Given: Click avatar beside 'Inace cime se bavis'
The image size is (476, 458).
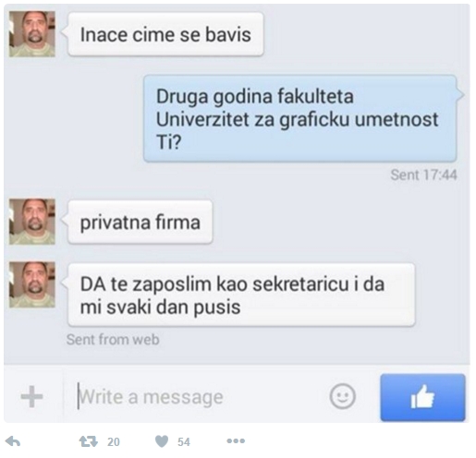Looking at the screenshot, I should click(x=32, y=34).
